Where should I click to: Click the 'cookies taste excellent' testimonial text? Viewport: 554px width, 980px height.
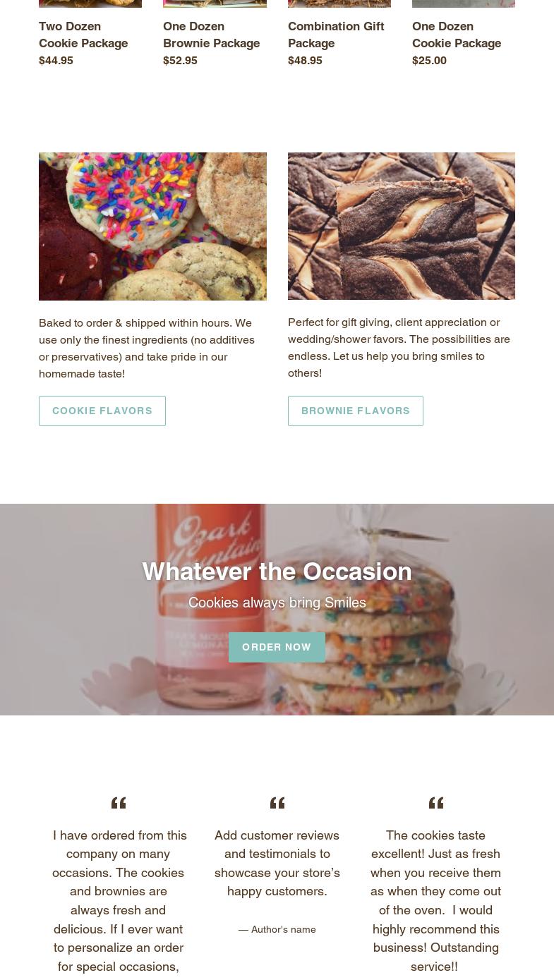click(x=435, y=900)
